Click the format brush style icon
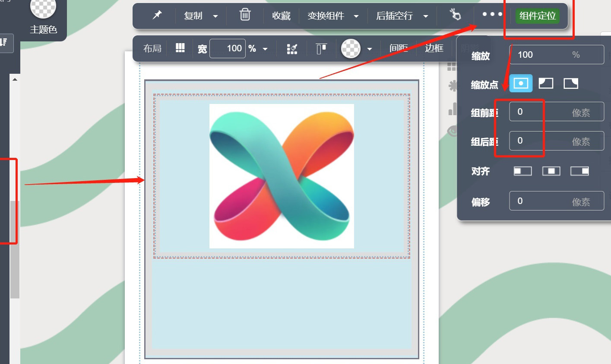 [x=292, y=49]
